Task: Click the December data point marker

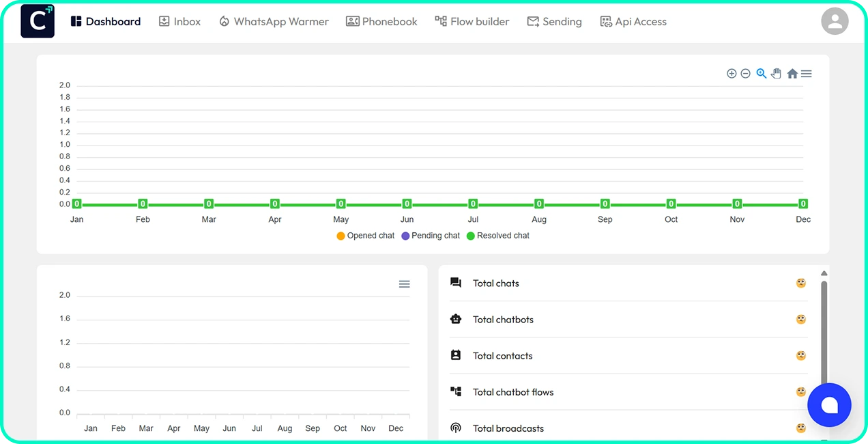Action: (803, 204)
